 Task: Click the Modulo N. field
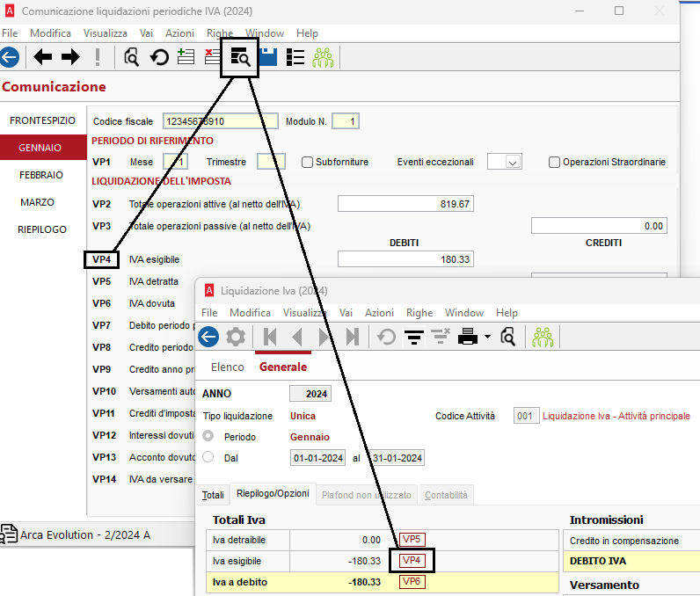pos(346,121)
